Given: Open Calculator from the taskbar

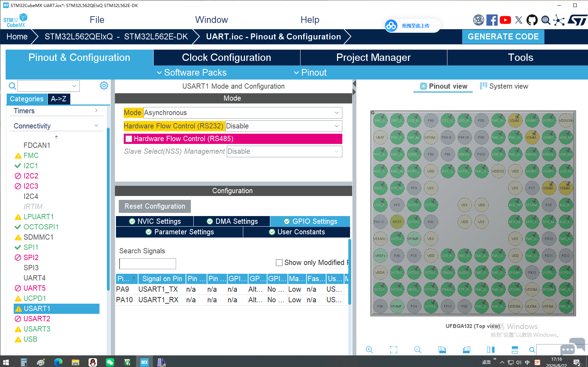Looking at the screenshot, I should click(24, 362).
